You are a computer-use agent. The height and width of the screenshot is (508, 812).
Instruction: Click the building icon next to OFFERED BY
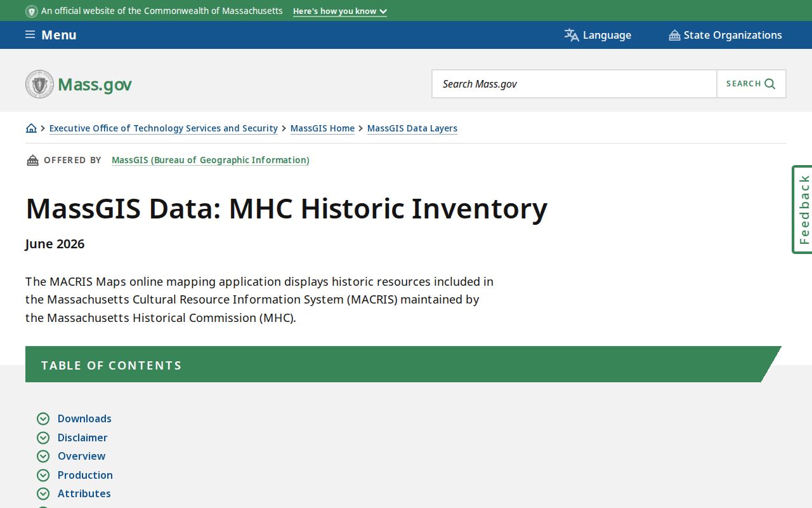(x=32, y=160)
